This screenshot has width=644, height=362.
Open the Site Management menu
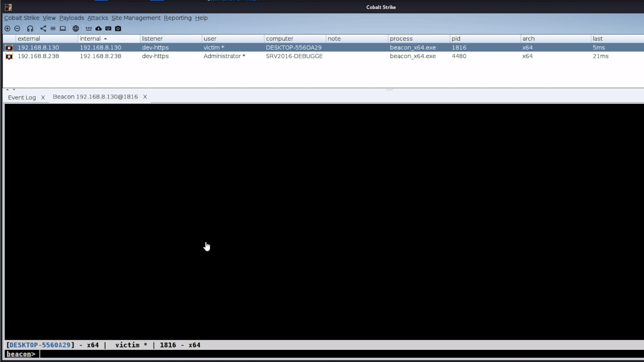pyautogui.click(x=136, y=18)
